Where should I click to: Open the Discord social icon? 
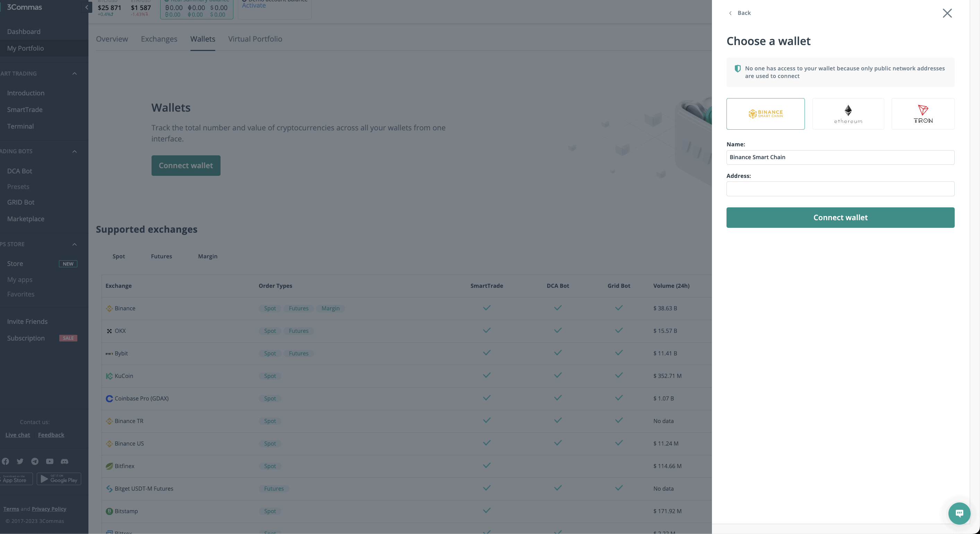click(x=65, y=461)
